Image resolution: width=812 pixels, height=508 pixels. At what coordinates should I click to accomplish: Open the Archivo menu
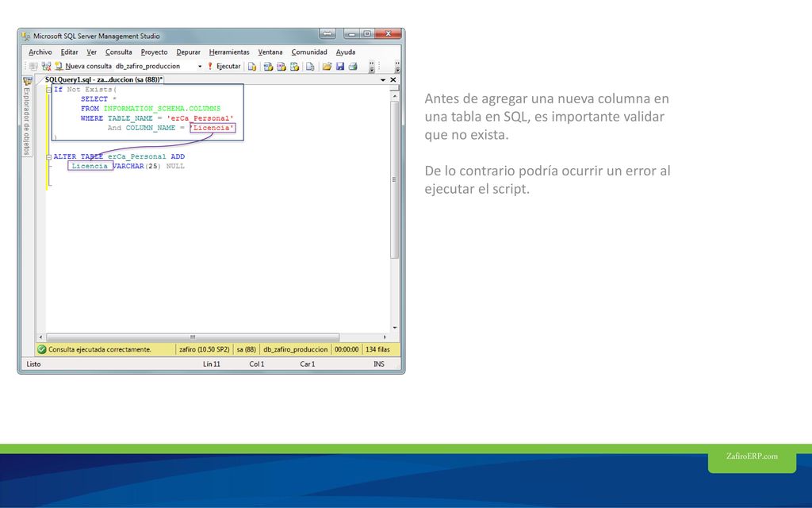tap(40, 52)
